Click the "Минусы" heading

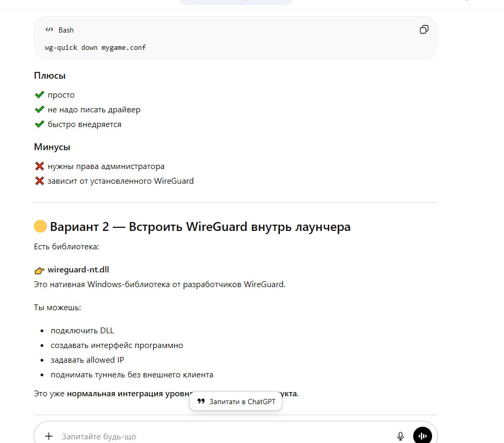coord(52,147)
